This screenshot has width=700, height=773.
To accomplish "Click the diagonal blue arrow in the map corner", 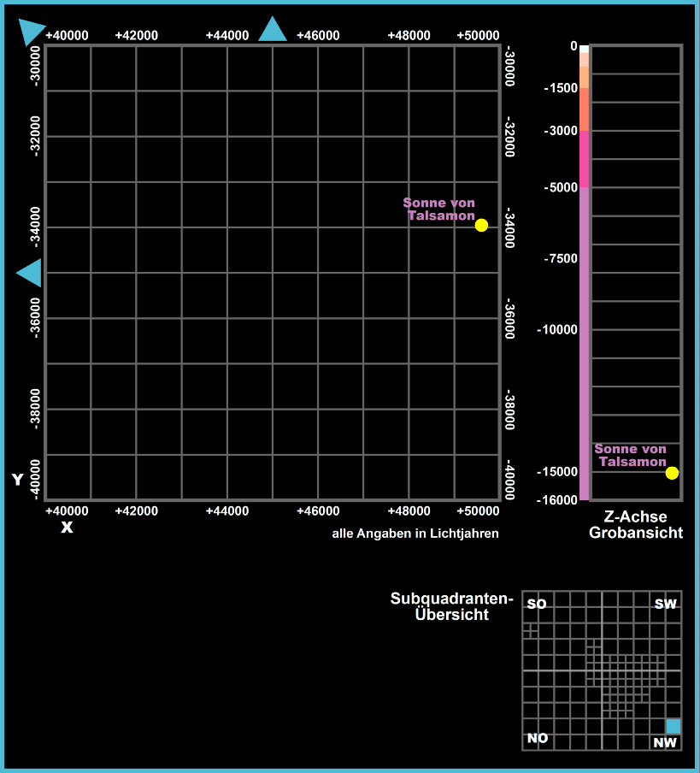I will click(x=31, y=31).
